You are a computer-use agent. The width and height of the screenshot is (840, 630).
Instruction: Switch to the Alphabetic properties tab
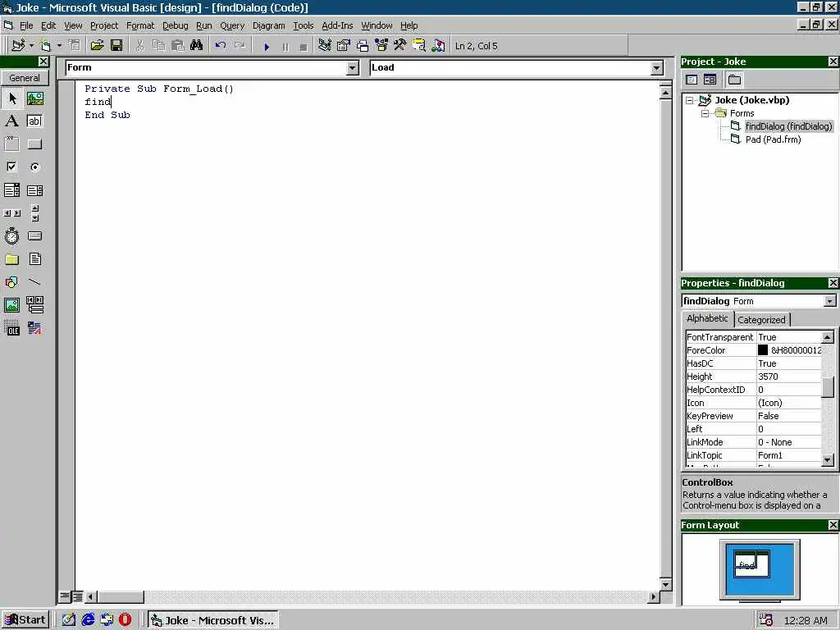point(707,318)
